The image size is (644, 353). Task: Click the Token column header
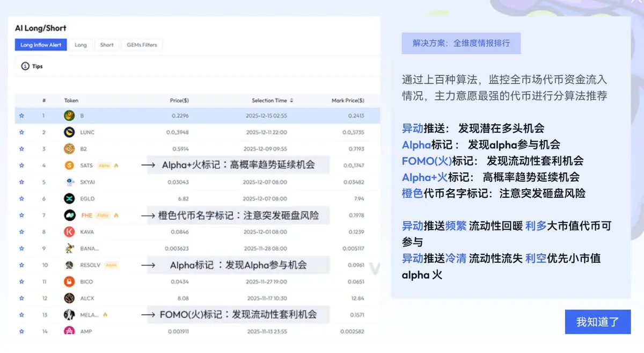71,100
